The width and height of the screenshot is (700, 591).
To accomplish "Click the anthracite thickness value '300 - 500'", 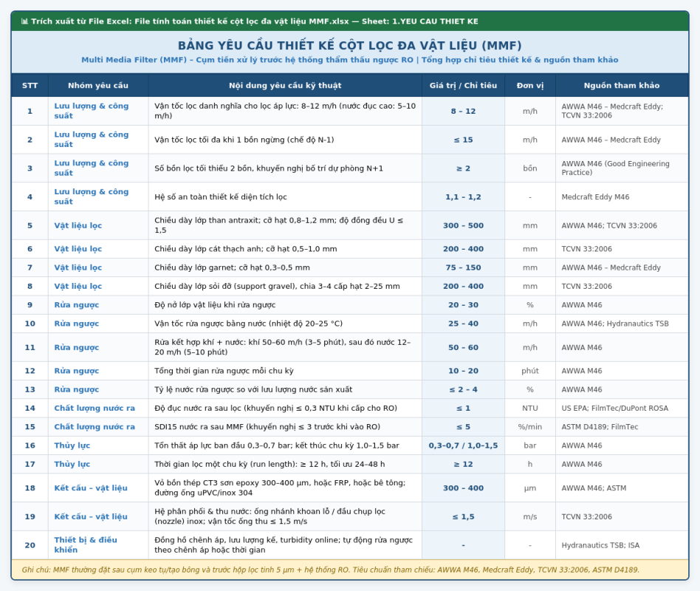I will [464, 225].
